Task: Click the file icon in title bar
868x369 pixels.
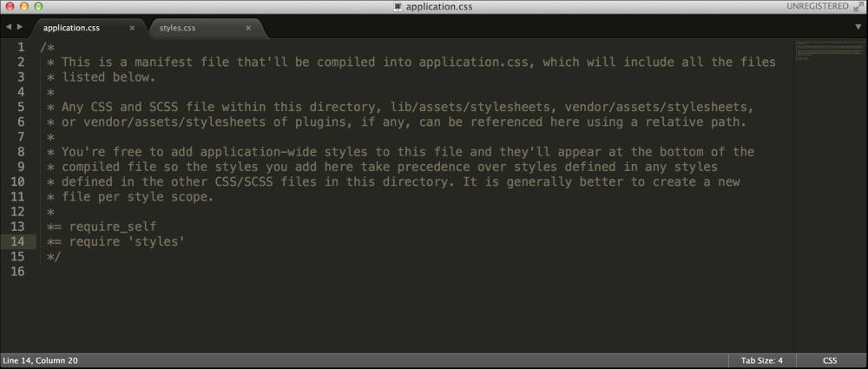Action: [398, 7]
